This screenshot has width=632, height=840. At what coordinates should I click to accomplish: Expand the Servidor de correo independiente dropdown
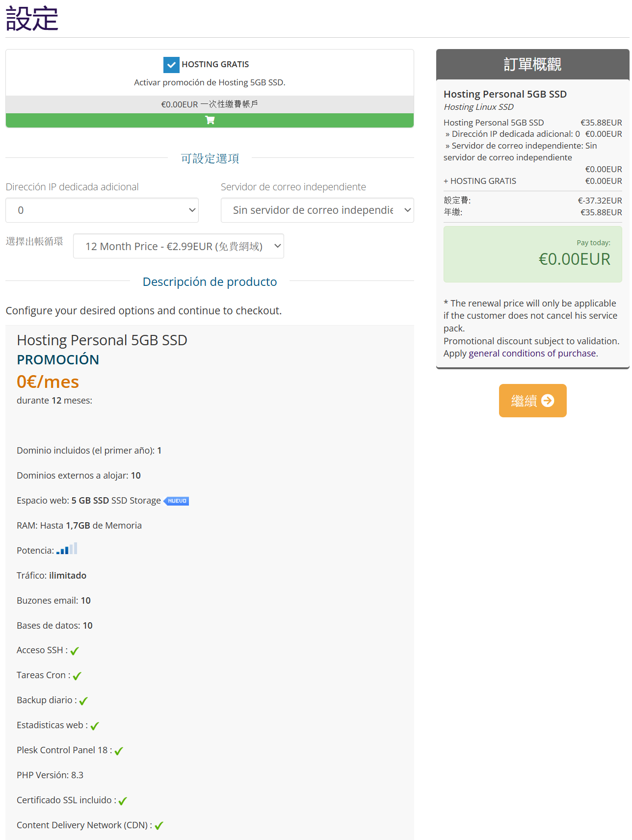click(317, 210)
